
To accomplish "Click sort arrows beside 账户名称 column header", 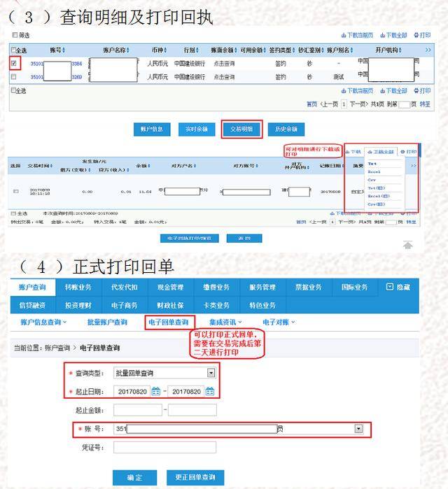I will [x=128, y=50].
